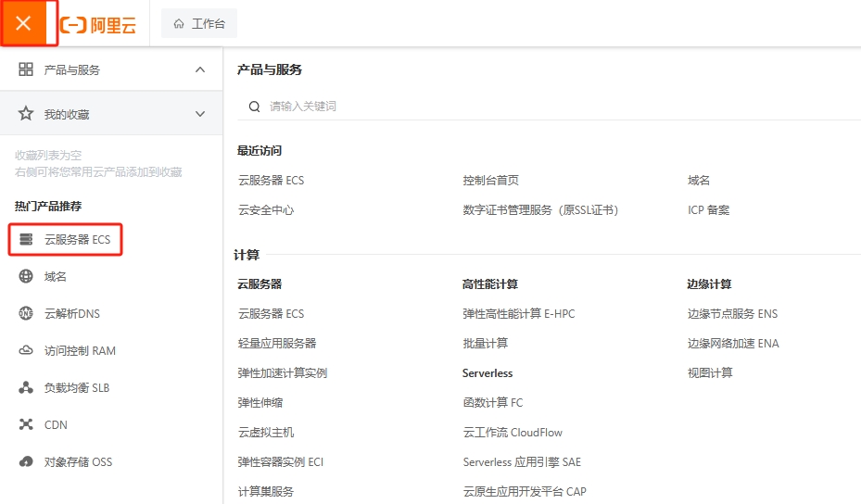Open 负载均衡 SLB in the sidebar
The width and height of the screenshot is (861, 504).
77,387
